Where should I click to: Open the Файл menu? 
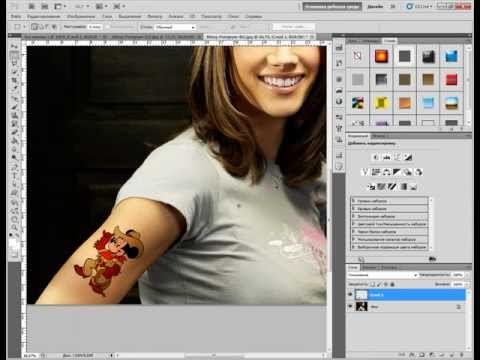click(x=16, y=16)
